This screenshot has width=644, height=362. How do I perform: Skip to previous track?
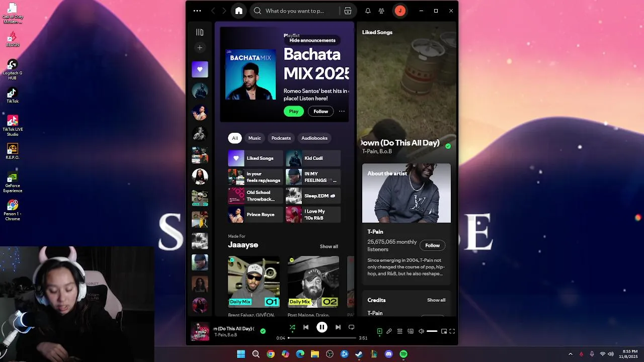pos(306,327)
